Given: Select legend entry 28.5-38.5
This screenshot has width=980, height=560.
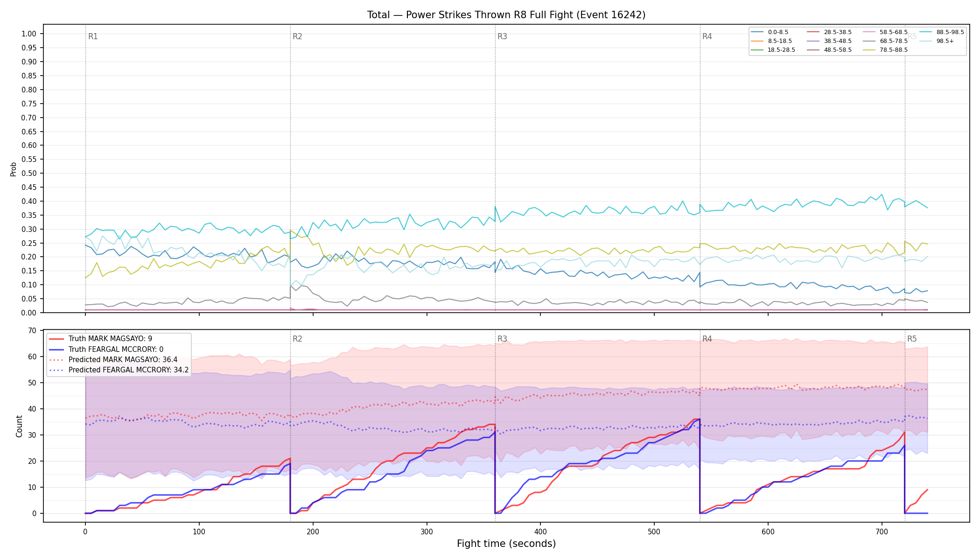Looking at the screenshot, I should click(829, 32).
